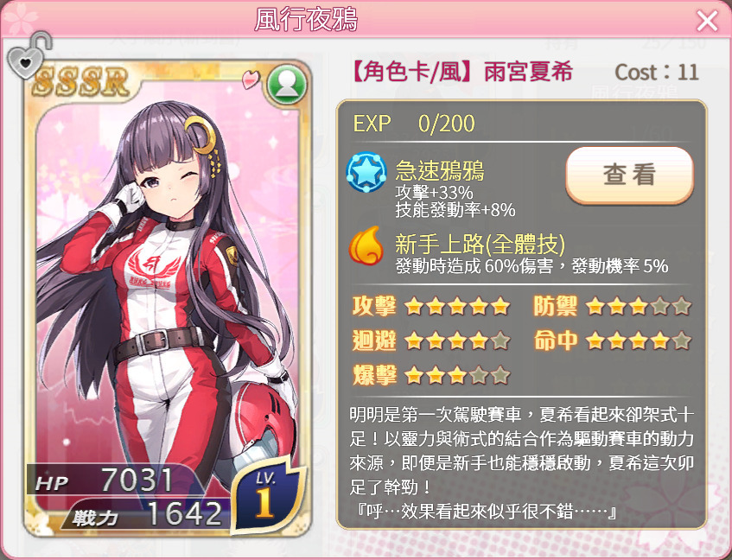The height and width of the screenshot is (560, 732).
Task: Click the SSSR rarity badge
Action: (80, 81)
